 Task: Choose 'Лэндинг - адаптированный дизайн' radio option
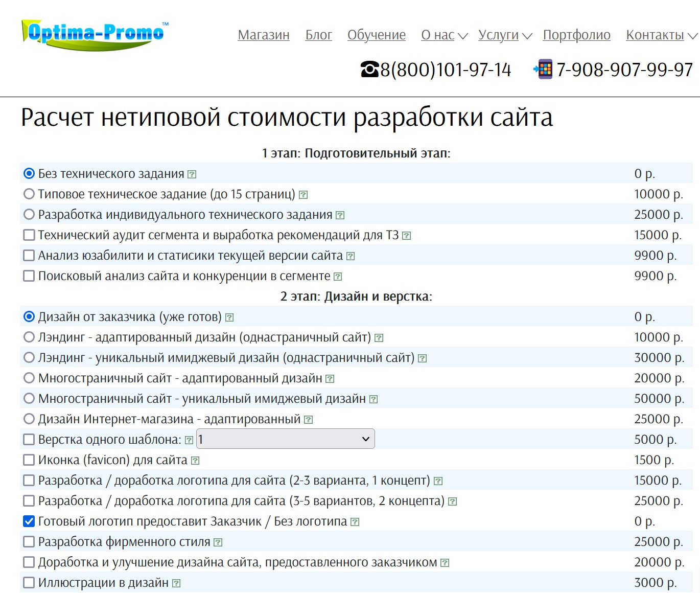pos(29,337)
